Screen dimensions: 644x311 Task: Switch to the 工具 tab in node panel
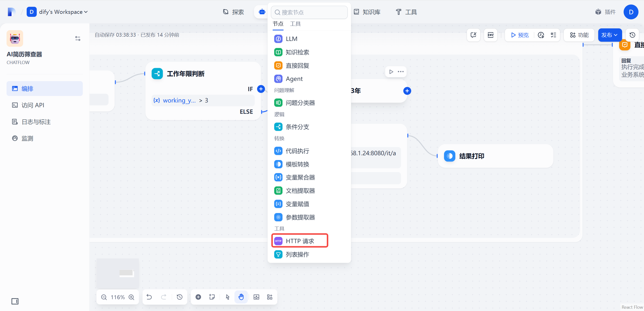[x=295, y=24]
